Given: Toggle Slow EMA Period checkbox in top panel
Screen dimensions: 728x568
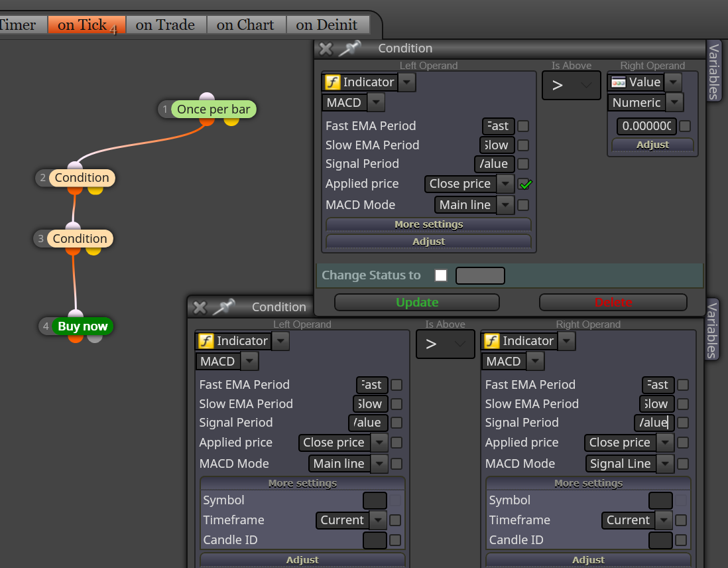Looking at the screenshot, I should pos(523,145).
